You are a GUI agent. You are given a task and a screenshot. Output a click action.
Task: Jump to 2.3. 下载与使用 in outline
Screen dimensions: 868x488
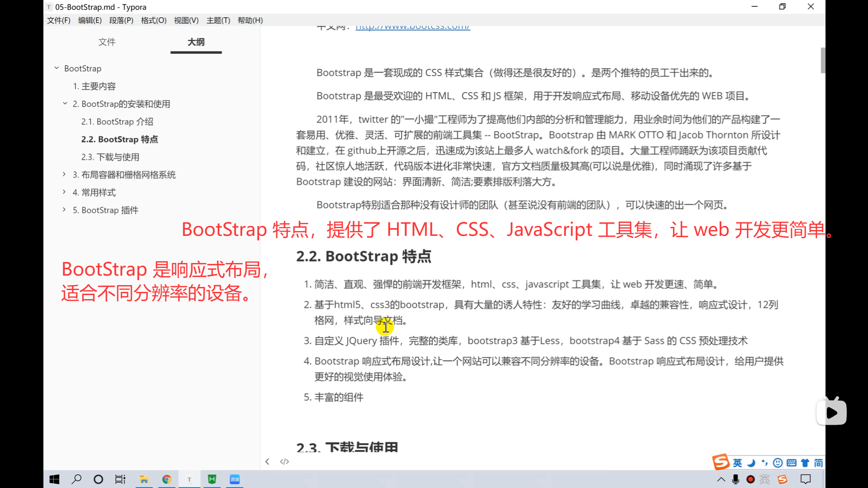pos(110,157)
